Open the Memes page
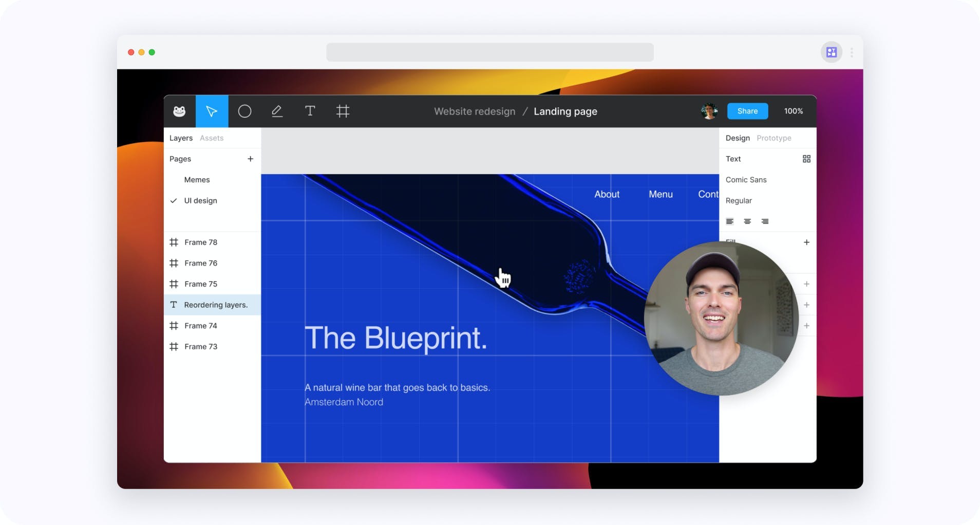Image resolution: width=980 pixels, height=525 pixels. point(197,180)
